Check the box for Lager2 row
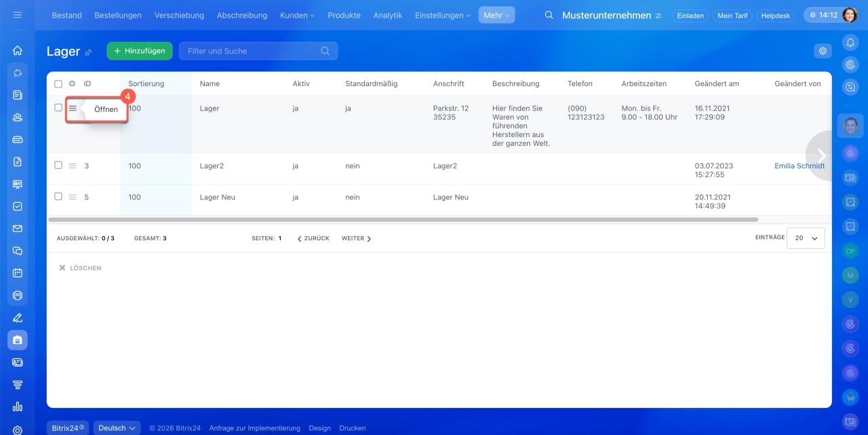 58,166
